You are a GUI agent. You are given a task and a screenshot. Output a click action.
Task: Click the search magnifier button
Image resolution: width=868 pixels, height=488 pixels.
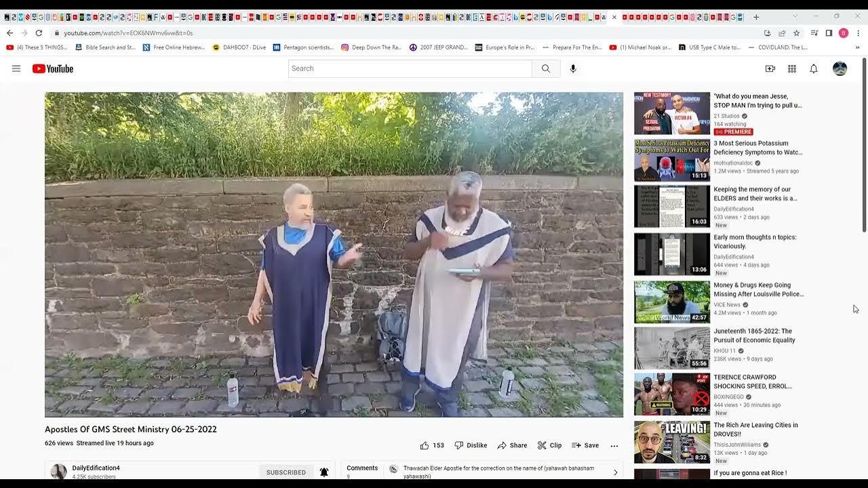pyautogui.click(x=546, y=68)
